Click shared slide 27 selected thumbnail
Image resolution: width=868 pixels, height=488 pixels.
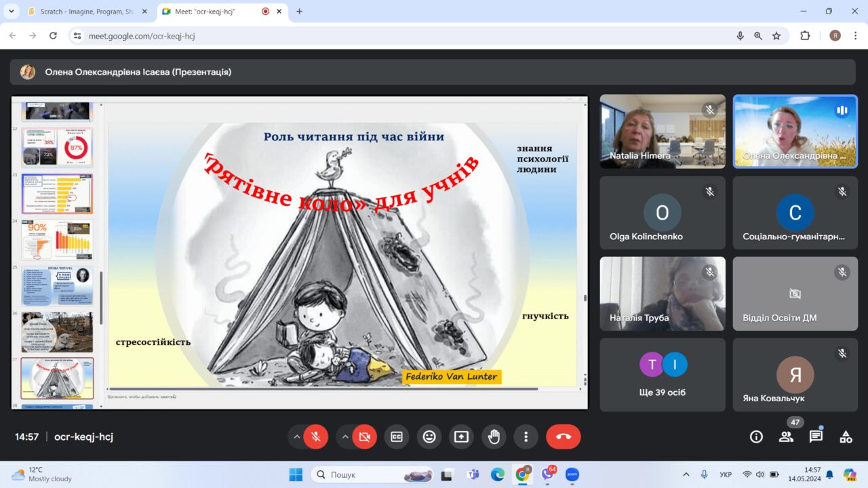pyautogui.click(x=57, y=378)
